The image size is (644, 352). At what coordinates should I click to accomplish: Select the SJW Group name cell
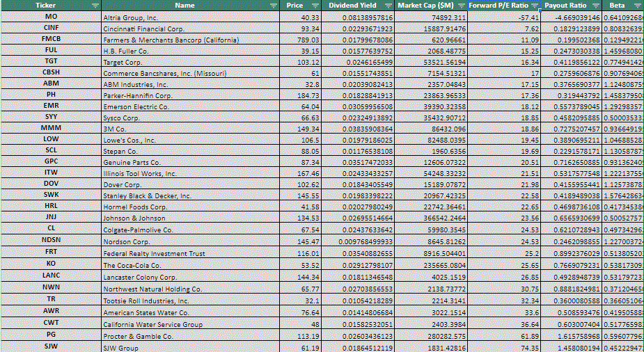[x=191, y=346]
